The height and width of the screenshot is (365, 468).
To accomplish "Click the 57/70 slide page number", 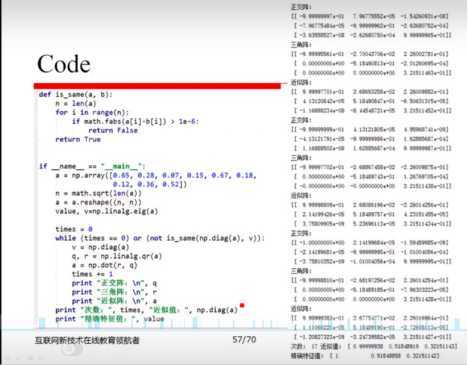I will coord(244,340).
